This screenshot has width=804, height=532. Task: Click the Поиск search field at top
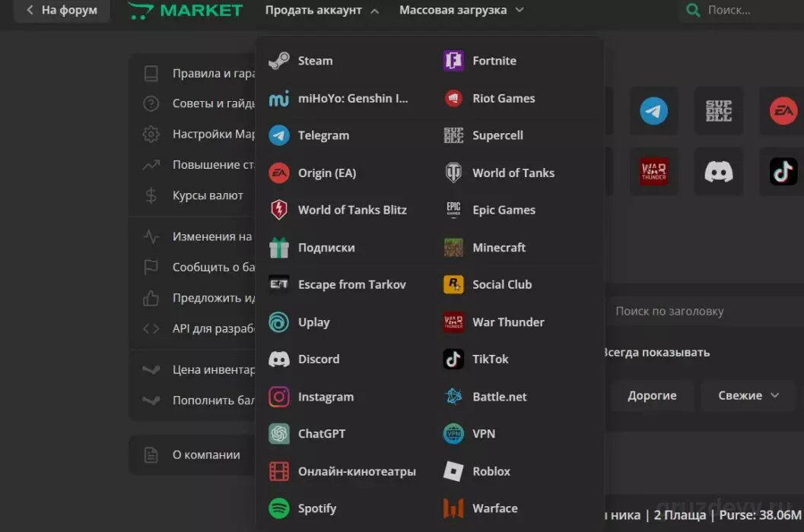[742, 10]
